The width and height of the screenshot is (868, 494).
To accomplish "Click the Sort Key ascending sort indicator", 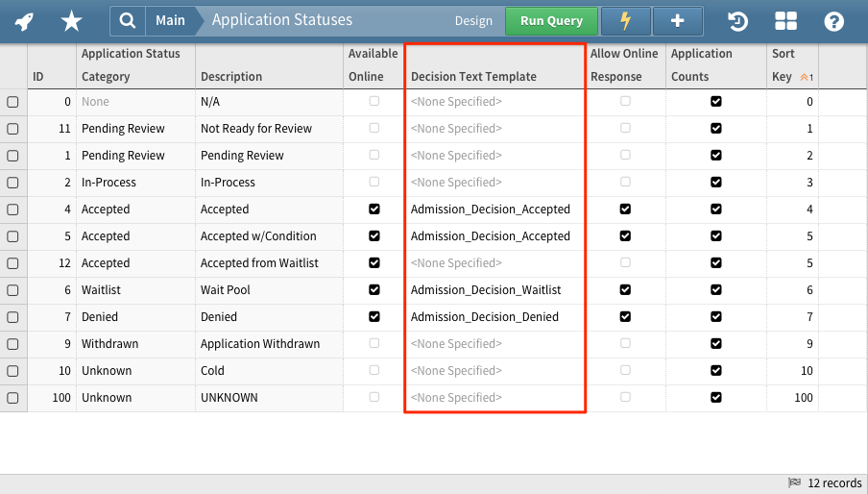I will 807,77.
